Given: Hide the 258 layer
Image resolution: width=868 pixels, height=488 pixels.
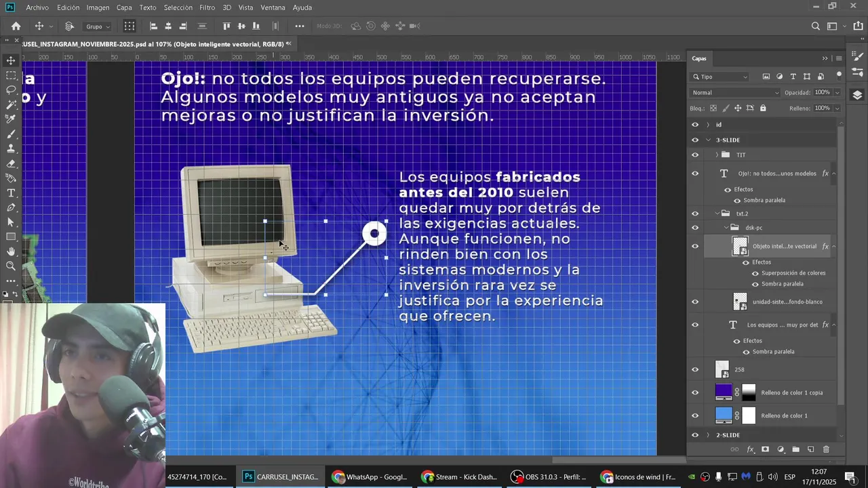Looking at the screenshot, I should [x=694, y=369].
